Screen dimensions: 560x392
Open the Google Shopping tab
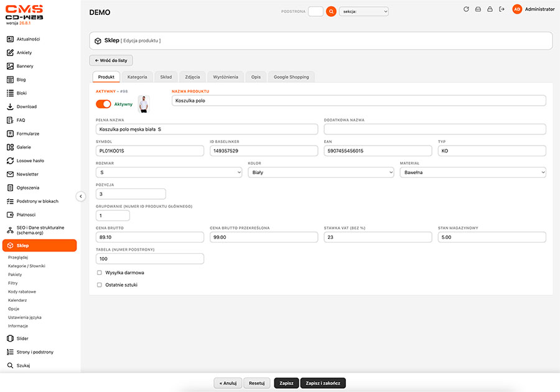pos(291,77)
